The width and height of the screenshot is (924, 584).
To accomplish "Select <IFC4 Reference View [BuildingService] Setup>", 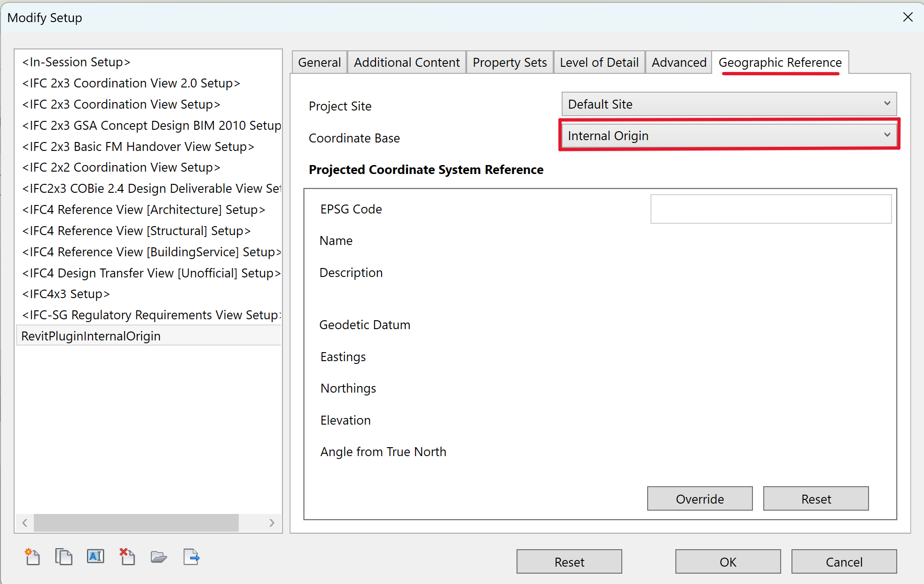I will [x=149, y=252].
